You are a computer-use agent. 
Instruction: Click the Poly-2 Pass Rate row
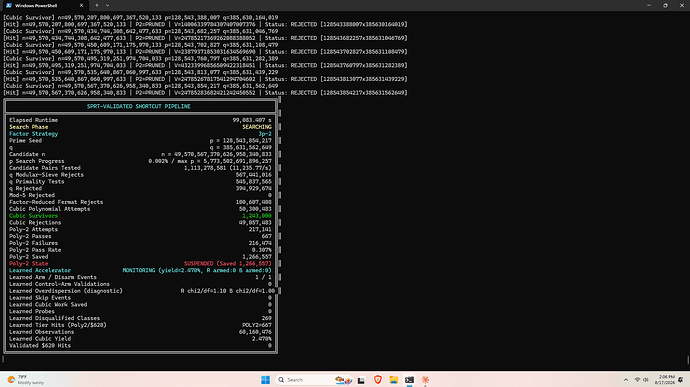pyautogui.click(x=140, y=250)
